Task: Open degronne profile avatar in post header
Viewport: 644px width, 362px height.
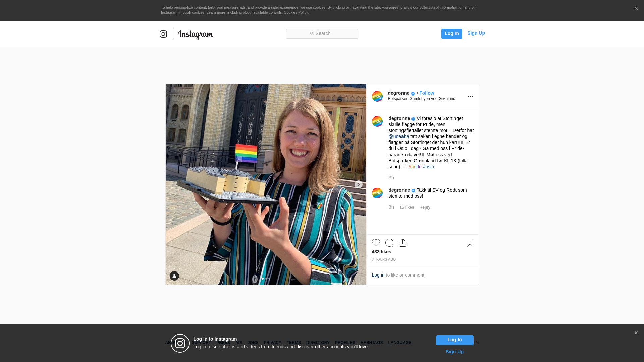Action: (377, 96)
